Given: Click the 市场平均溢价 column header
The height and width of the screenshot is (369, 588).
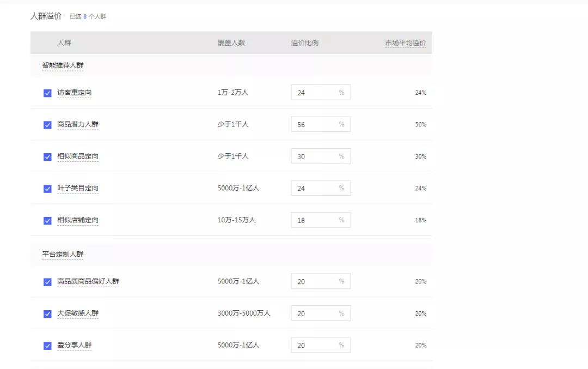Looking at the screenshot, I should click(x=406, y=43).
